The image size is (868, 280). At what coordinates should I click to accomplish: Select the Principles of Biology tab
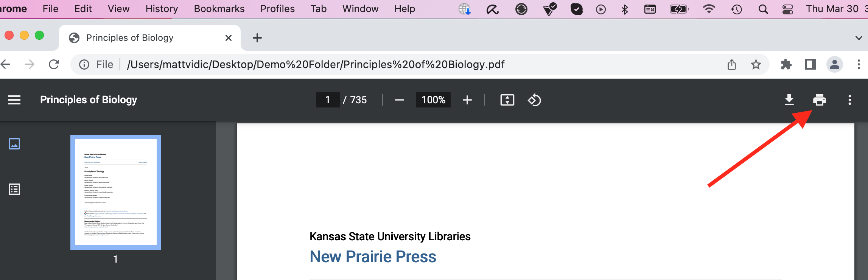(129, 38)
